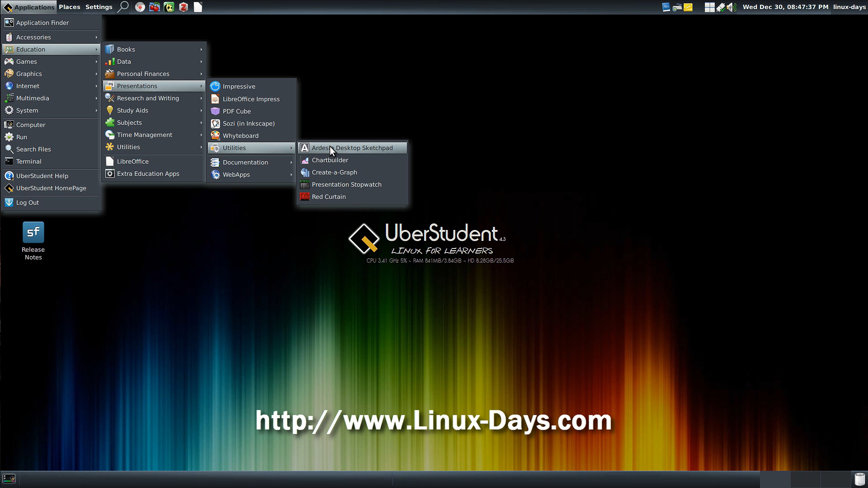Expand the Data submenu arrow
The width and height of the screenshot is (868, 488).
click(201, 61)
